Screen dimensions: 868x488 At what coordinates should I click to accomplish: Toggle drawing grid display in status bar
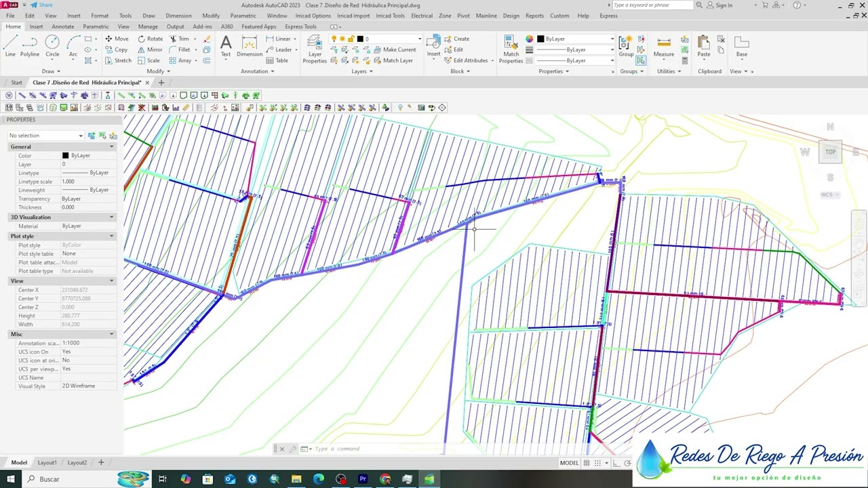(x=586, y=463)
